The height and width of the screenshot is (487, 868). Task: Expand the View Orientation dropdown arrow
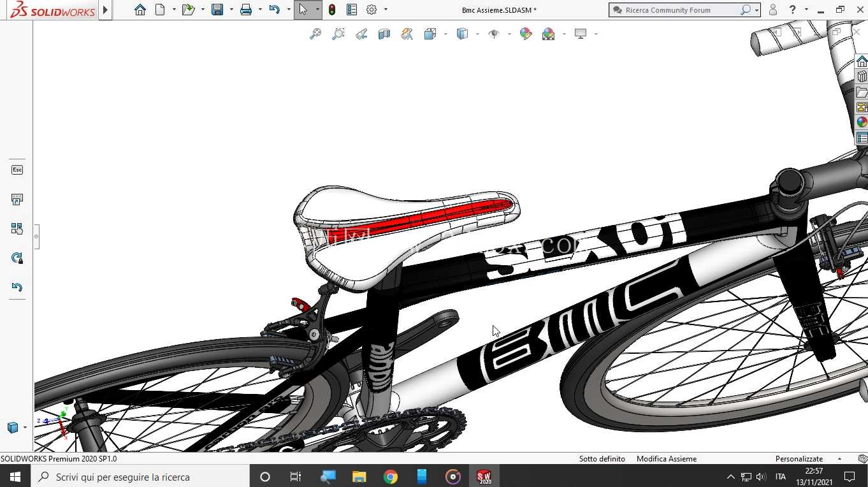tap(445, 34)
